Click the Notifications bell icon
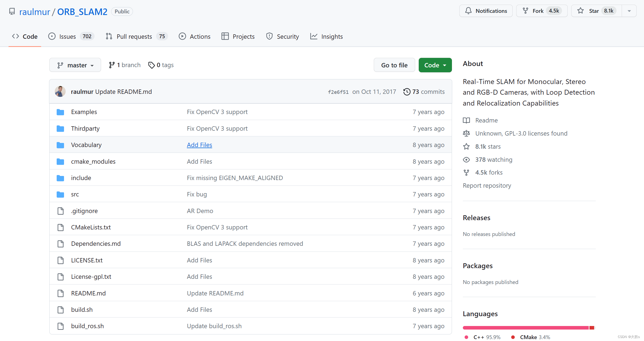 click(468, 11)
